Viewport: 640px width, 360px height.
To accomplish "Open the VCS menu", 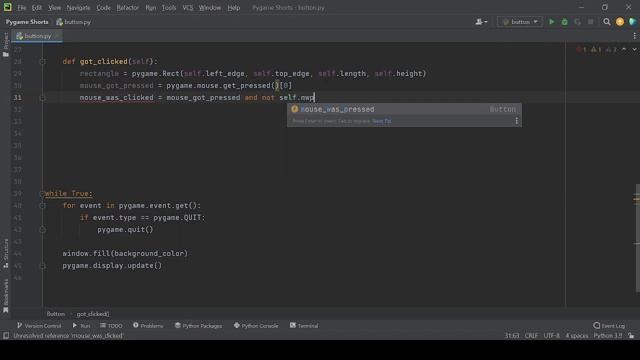I will coord(188,8).
